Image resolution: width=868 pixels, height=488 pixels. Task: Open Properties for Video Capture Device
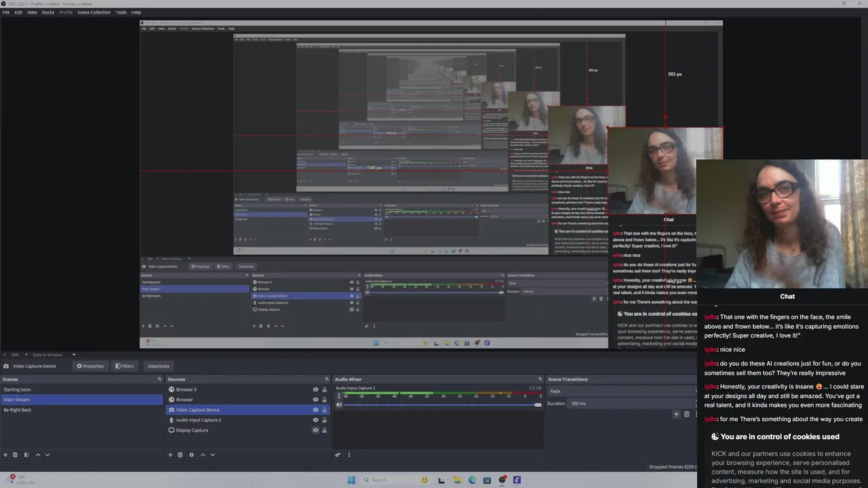point(90,366)
